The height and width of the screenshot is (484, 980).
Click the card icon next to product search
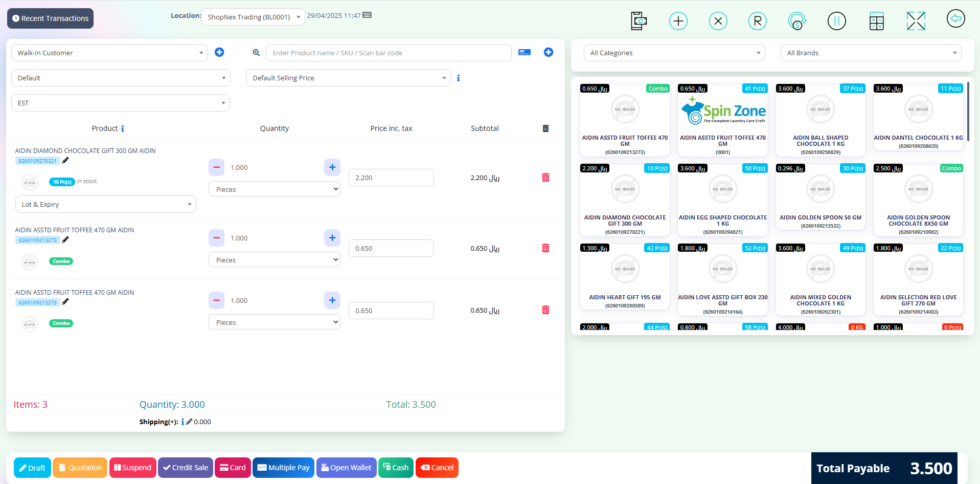pyautogui.click(x=524, y=52)
